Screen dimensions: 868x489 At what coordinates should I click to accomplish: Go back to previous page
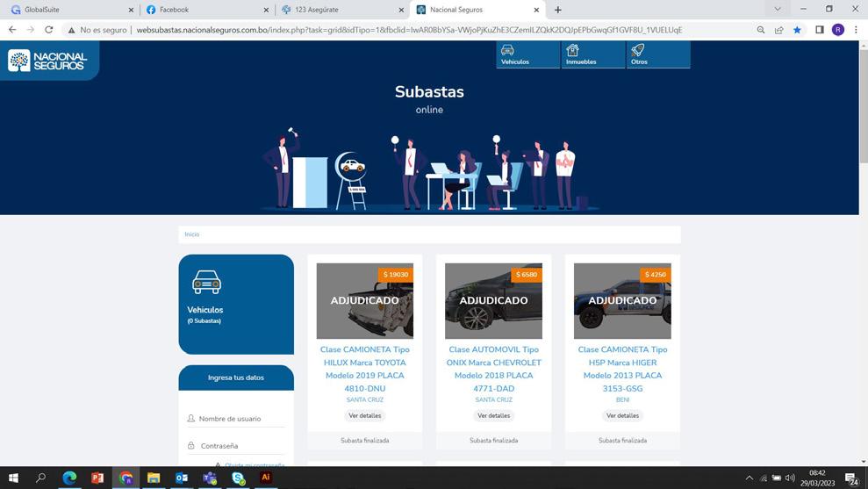click(12, 30)
